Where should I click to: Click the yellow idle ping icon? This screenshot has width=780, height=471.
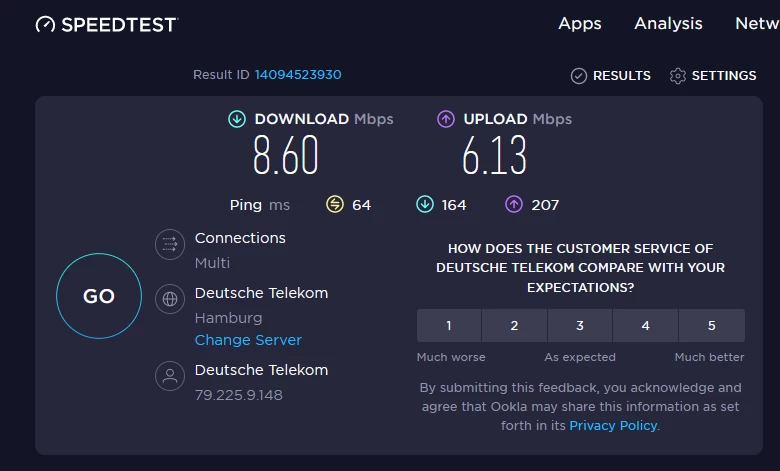[x=335, y=205]
